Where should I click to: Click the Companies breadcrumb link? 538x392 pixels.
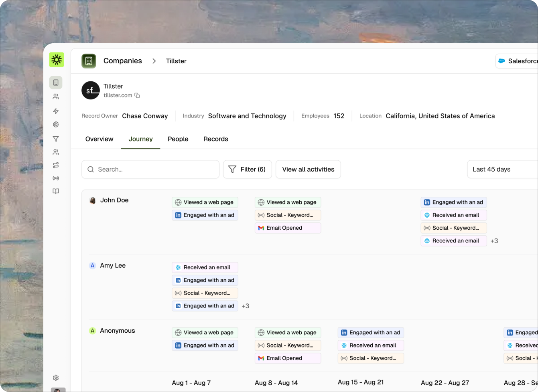click(x=123, y=61)
